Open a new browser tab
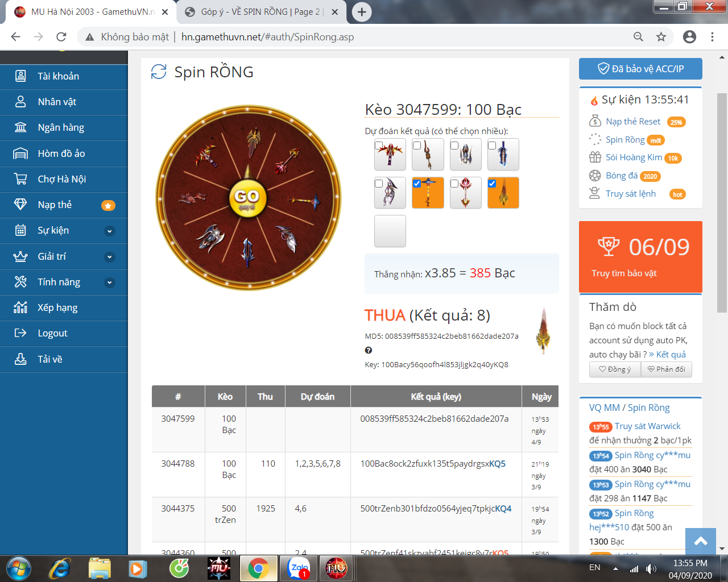This screenshot has width=728, height=582. (362, 12)
